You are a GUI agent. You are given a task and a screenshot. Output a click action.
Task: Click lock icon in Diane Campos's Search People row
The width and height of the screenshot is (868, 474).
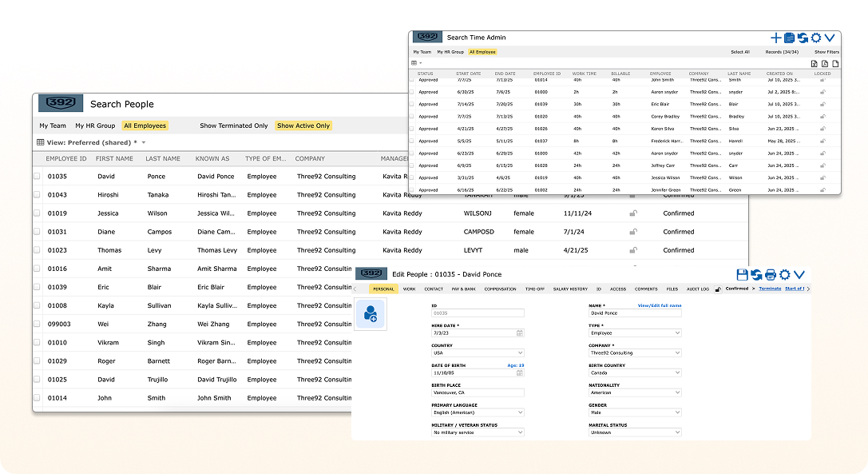633,232
